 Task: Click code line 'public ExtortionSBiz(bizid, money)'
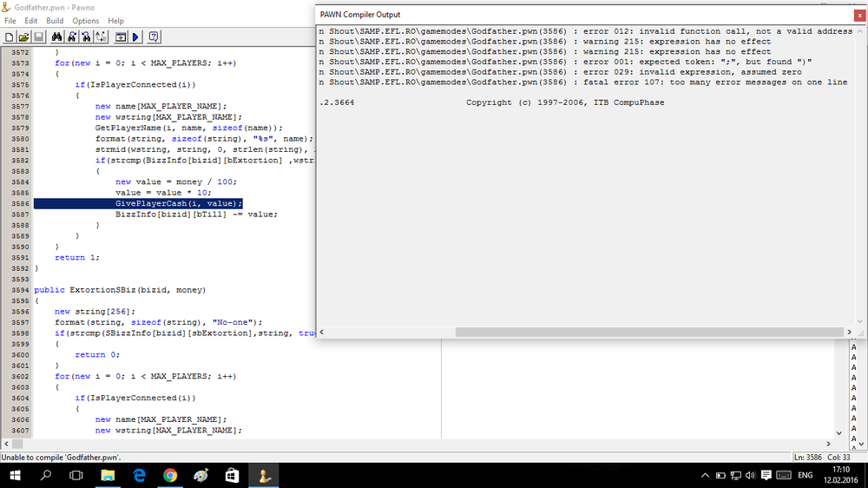tap(120, 290)
